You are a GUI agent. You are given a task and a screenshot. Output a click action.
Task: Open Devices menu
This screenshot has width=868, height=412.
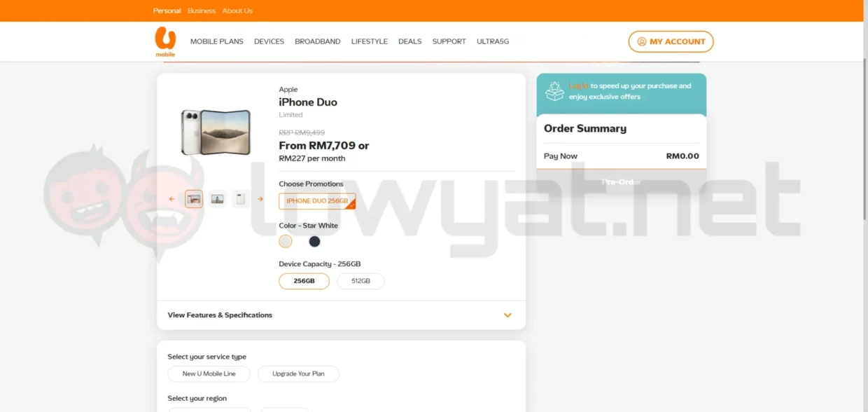pyautogui.click(x=269, y=41)
